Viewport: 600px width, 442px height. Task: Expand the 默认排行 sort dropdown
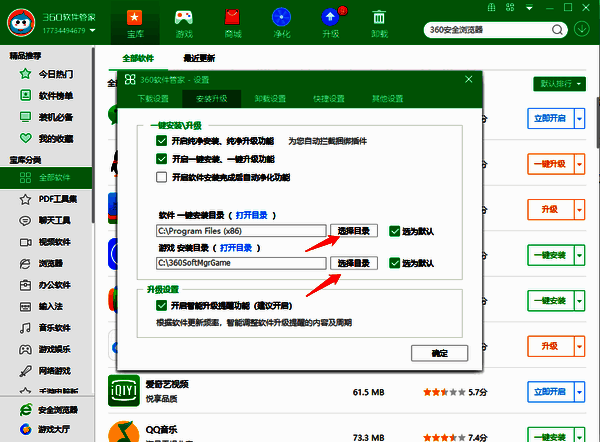pyautogui.click(x=559, y=84)
